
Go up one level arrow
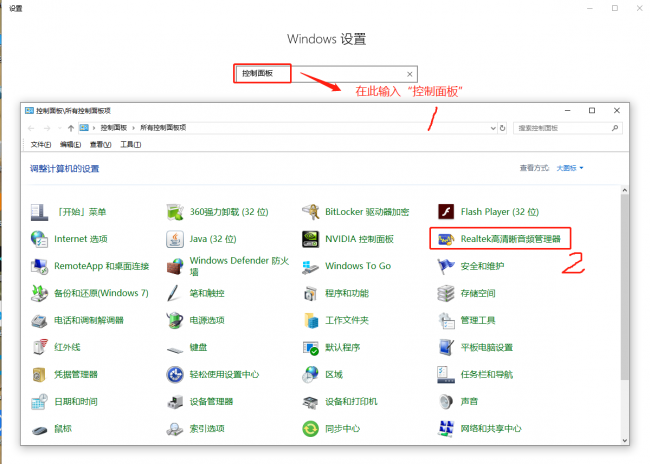tap(71, 128)
